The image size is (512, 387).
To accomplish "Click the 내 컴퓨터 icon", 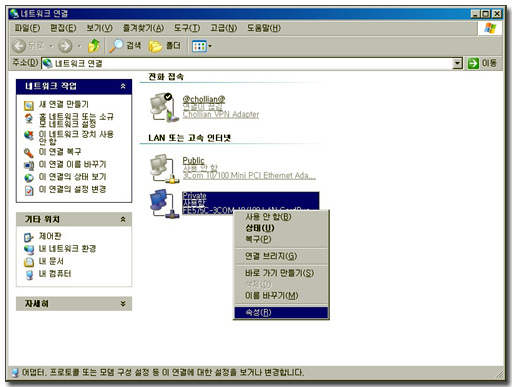I will (x=29, y=275).
